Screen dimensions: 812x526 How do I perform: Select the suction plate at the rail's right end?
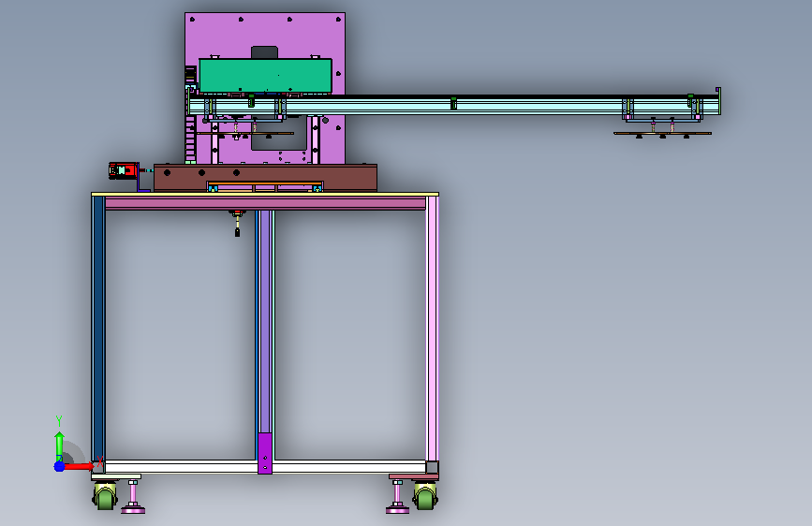coord(662,134)
